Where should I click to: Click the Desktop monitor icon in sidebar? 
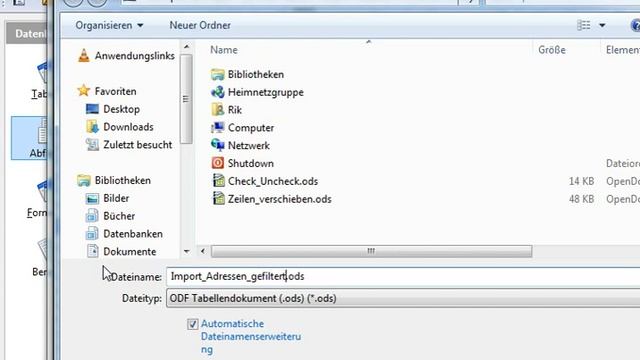(92, 109)
